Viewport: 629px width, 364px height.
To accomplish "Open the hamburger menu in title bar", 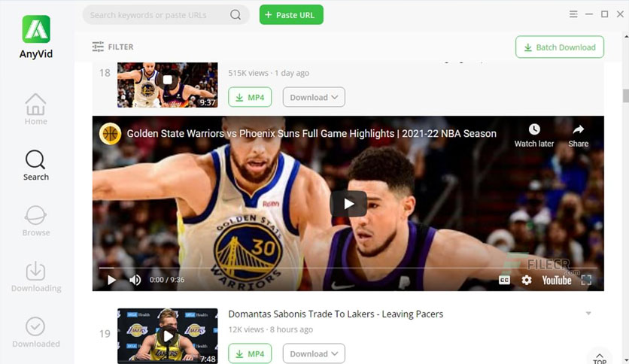I will 573,14.
